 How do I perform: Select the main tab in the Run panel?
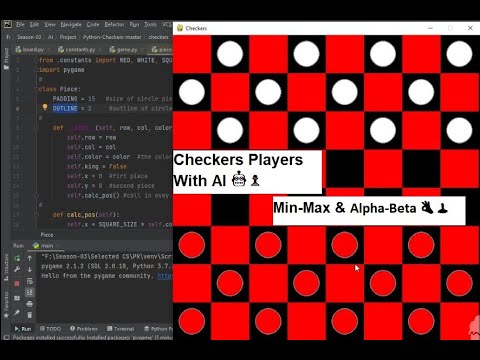pyautogui.click(x=47, y=246)
